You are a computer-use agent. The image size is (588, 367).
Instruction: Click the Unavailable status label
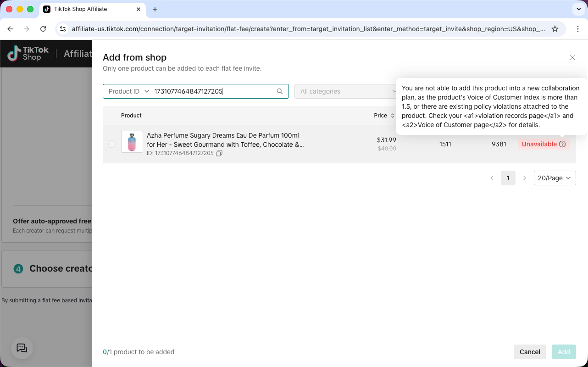tap(539, 144)
